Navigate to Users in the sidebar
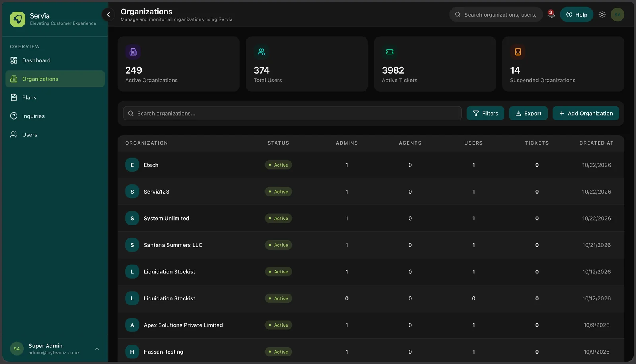636x364 pixels. coord(55,135)
